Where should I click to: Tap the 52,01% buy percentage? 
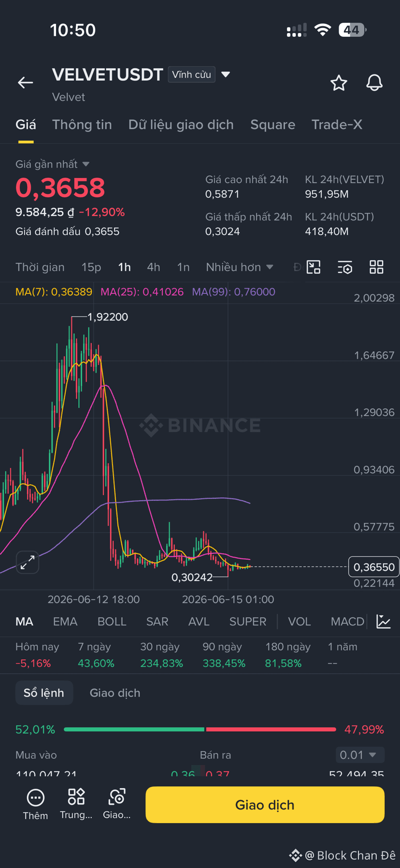point(35,729)
